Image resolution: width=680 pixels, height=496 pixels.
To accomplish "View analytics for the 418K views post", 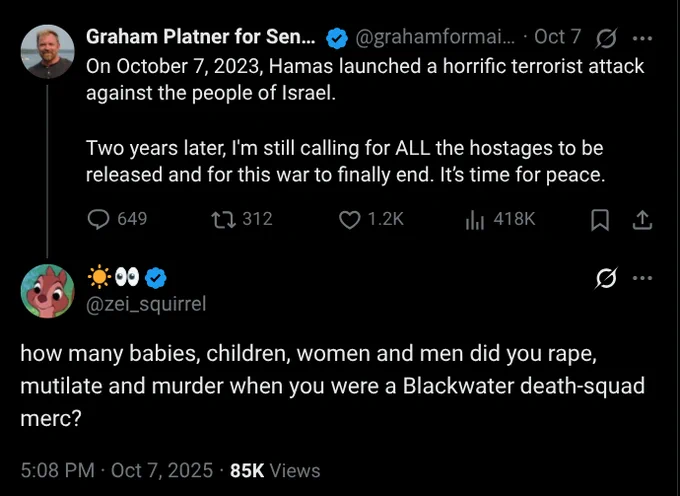I will (x=474, y=219).
